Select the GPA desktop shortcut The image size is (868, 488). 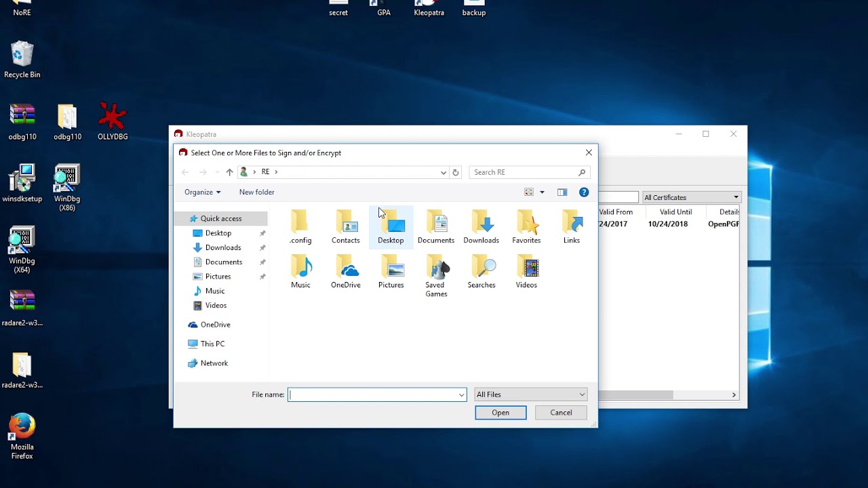384,9
